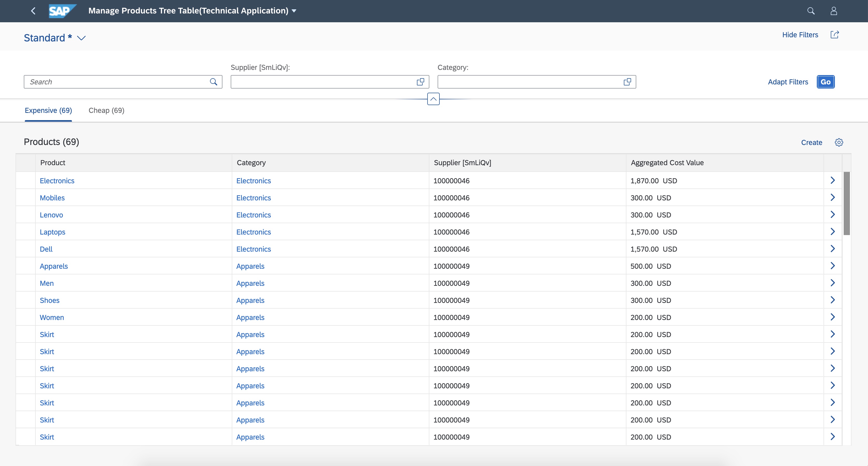Open value help for Supplier [SmLiQv] filter
The height and width of the screenshot is (466, 868).
tap(420, 82)
